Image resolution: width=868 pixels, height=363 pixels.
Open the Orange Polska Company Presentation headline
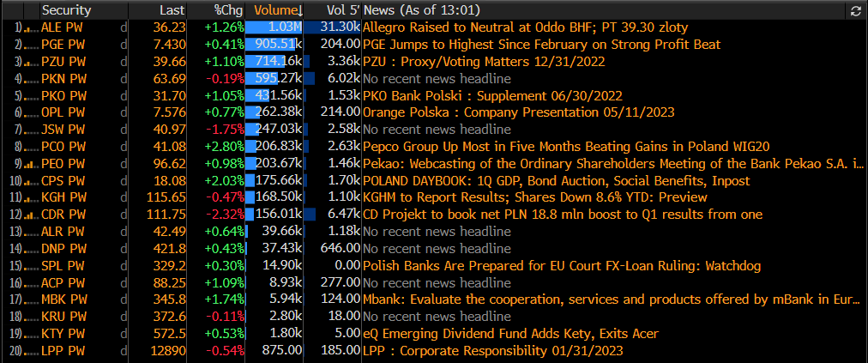tap(519, 112)
